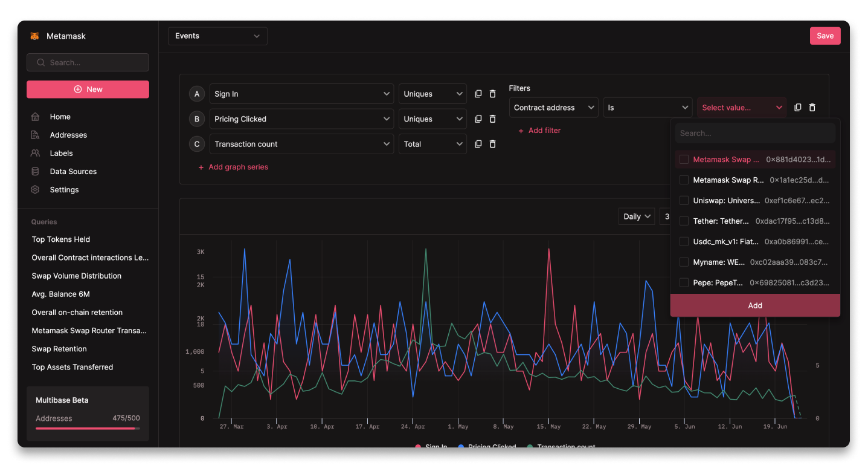Delete the Contract address filter
868x468 pixels.
812,108
